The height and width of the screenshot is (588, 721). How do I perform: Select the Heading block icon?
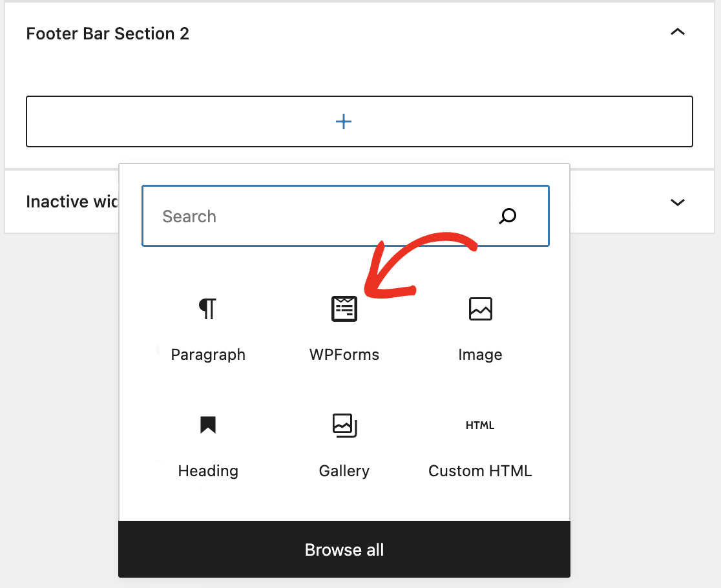208,425
